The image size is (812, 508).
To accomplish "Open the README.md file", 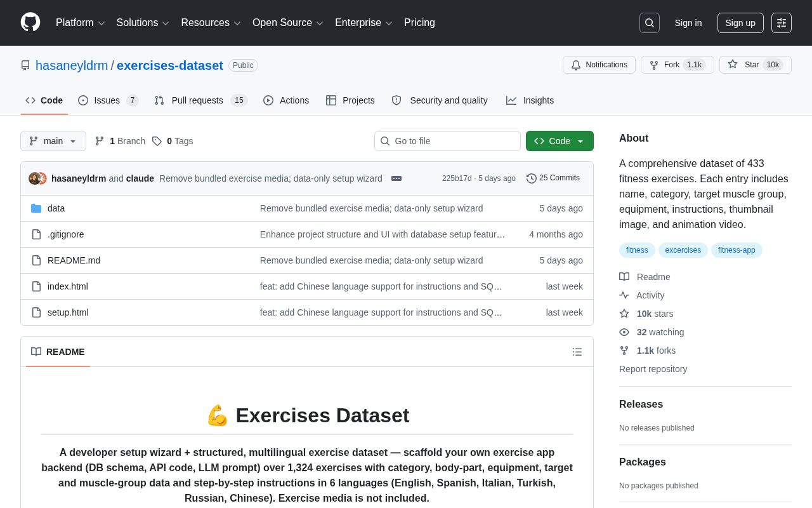I will 74,260.
